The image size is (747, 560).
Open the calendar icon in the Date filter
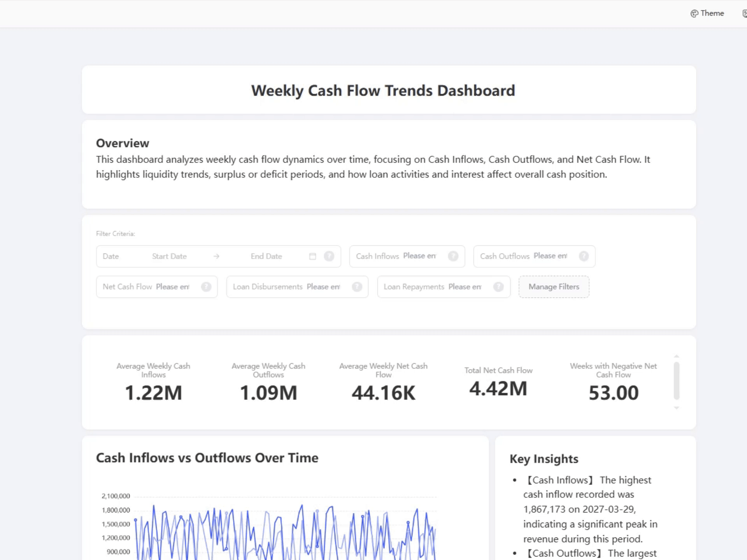tap(313, 256)
